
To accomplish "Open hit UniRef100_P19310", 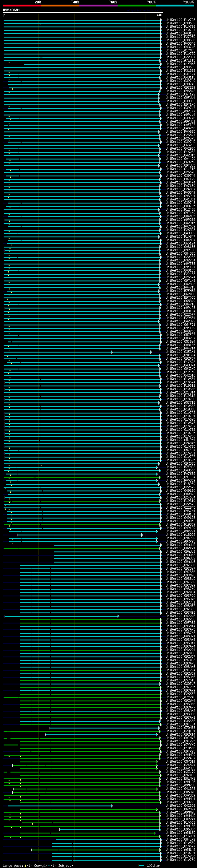I will click(x=180, y=501).
